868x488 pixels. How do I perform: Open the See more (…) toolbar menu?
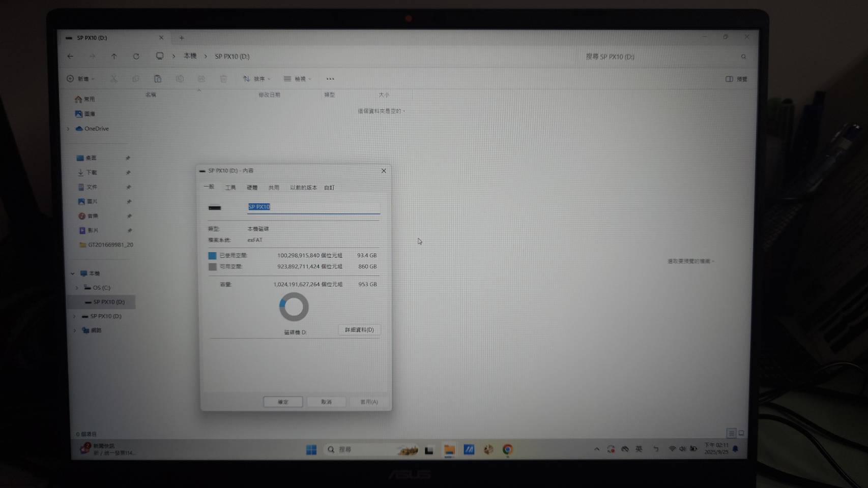pyautogui.click(x=330, y=79)
